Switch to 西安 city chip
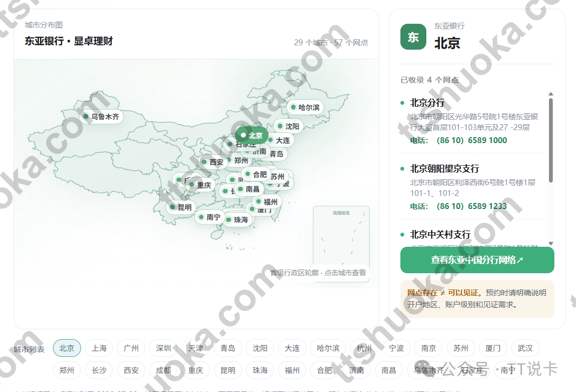The width and height of the screenshot is (576, 392). pos(131,370)
